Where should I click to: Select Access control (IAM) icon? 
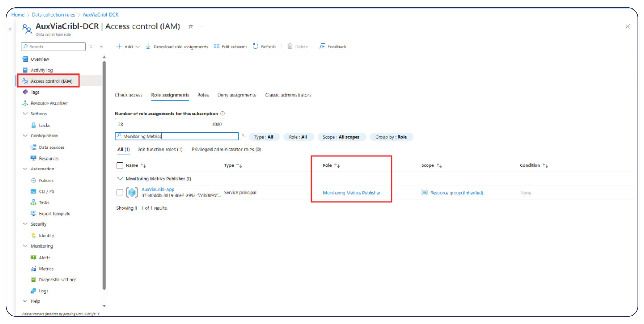[25, 81]
